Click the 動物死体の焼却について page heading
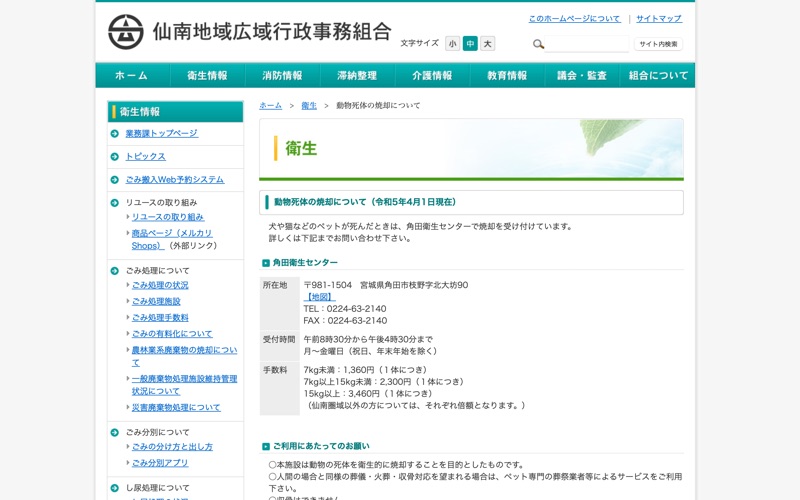The width and height of the screenshot is (800, 500). 365,202
